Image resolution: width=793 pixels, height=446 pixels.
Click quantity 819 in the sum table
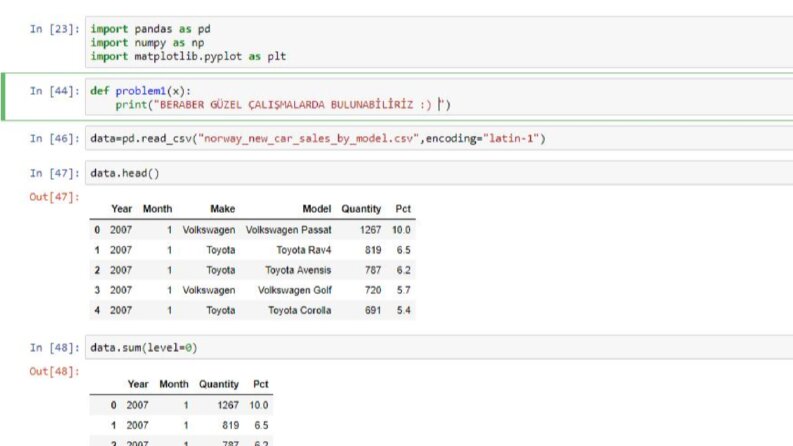231,425
